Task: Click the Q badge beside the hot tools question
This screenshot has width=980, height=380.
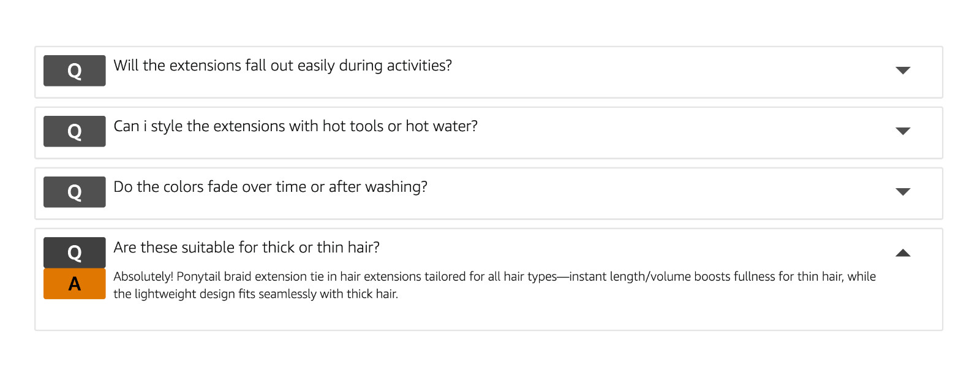Action: [74, 131]
